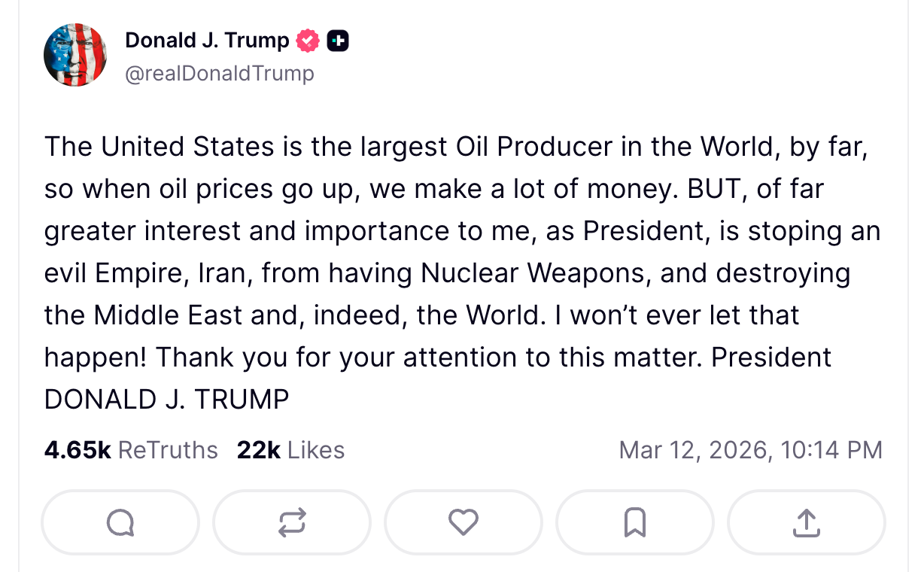ReTruth this post using the arrows icon

tap(292, 522)
